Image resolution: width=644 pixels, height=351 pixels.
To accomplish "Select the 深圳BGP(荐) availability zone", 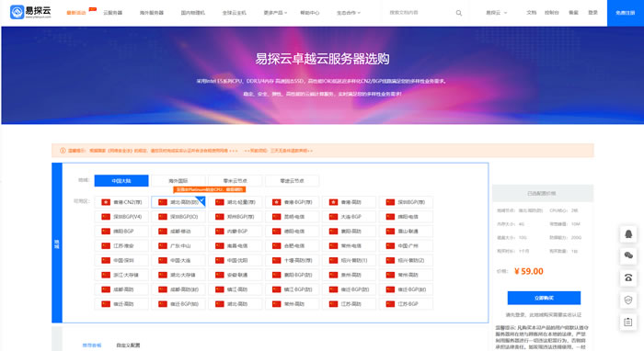I will (x=406, y=202).
